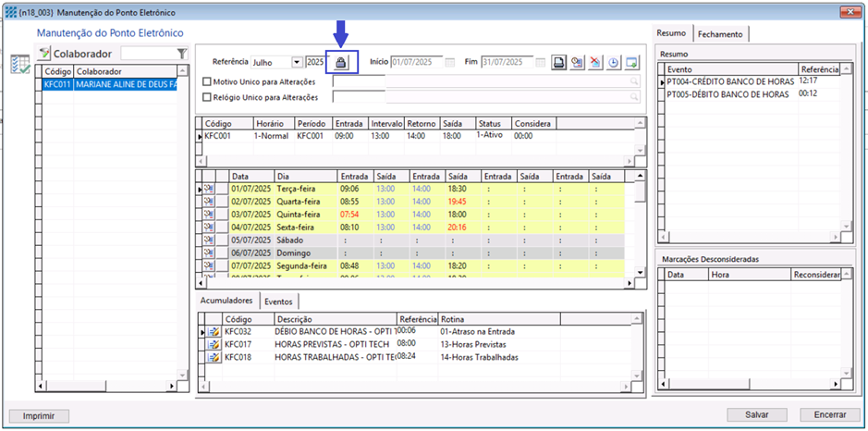
Task: Click the red X delete icon in toolbar
Action: (x=595, y=63)
